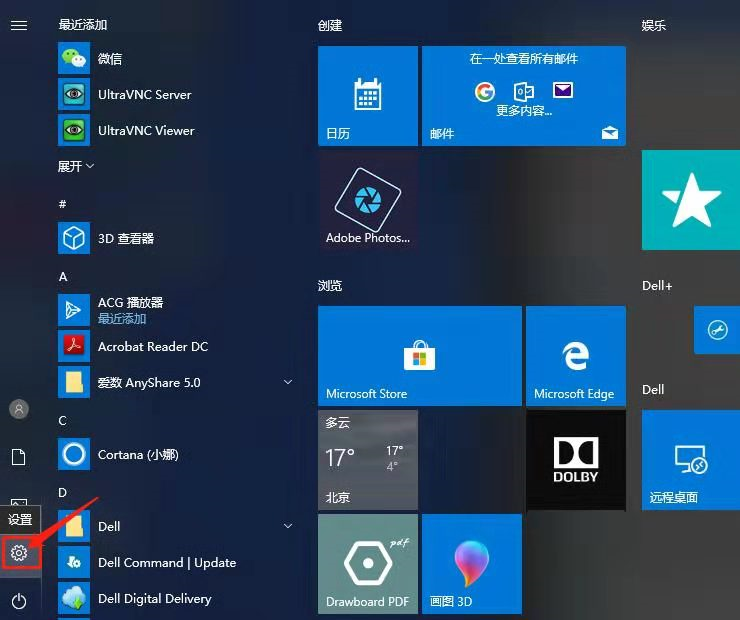
Task: Open the weather tile for 北京
Action: coord(367,459)
